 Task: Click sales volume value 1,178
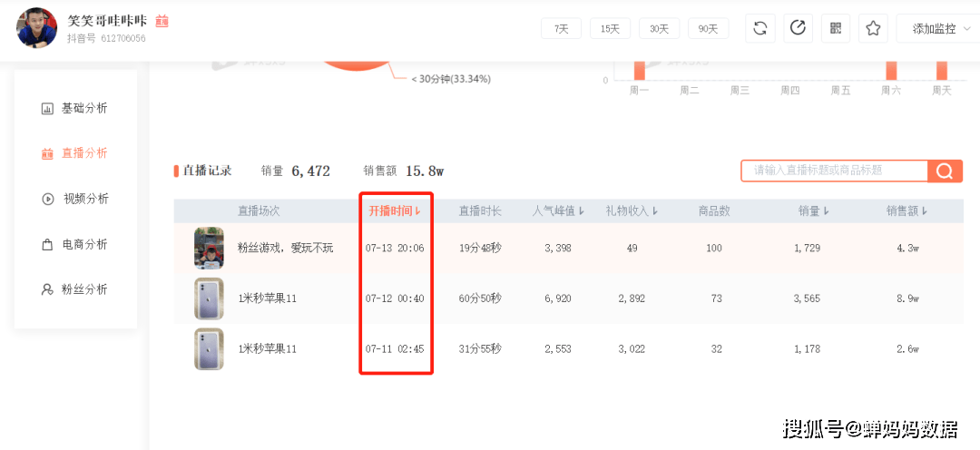pyautogui.click(x=808, y=348)
